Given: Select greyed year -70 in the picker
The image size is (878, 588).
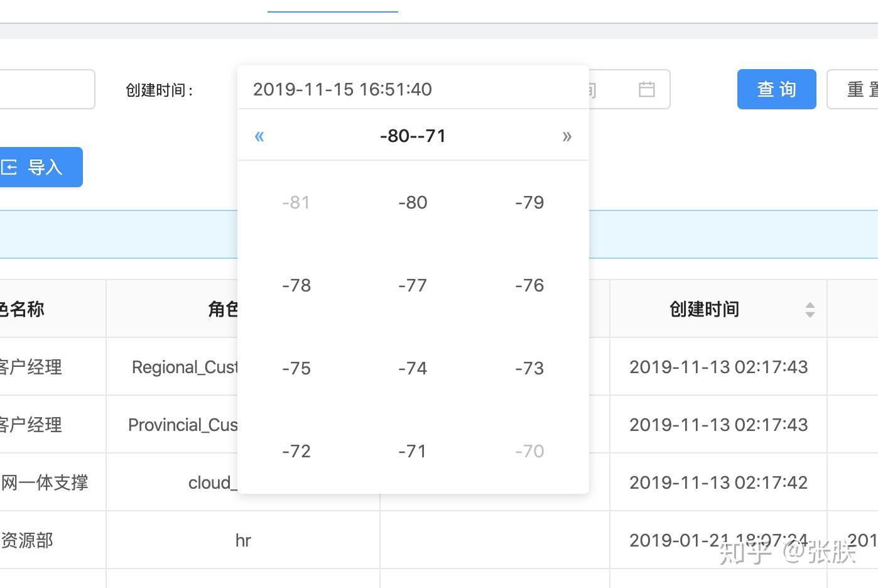Looking at the screenshot, I should [529, 451].
